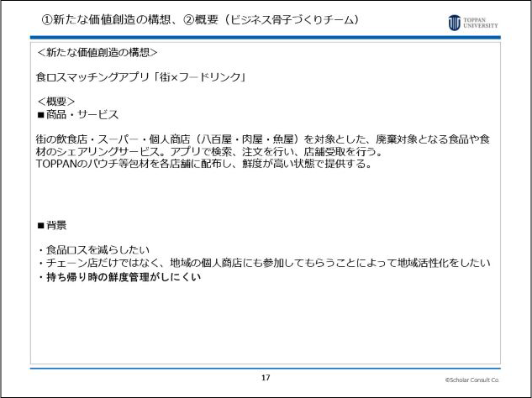Select the ＜新たな価値創造の構想＞ heading
The image size is (532, 398).
point(97,52)
